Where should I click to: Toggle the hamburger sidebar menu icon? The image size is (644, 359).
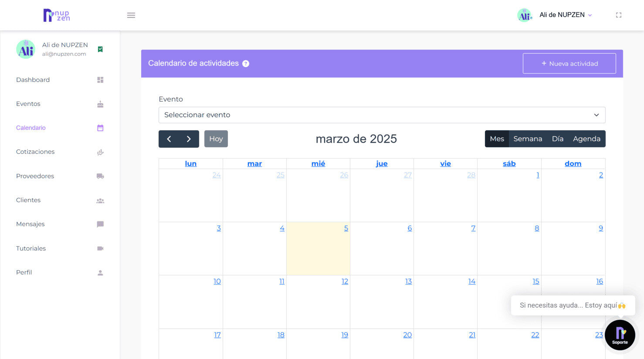131,15
